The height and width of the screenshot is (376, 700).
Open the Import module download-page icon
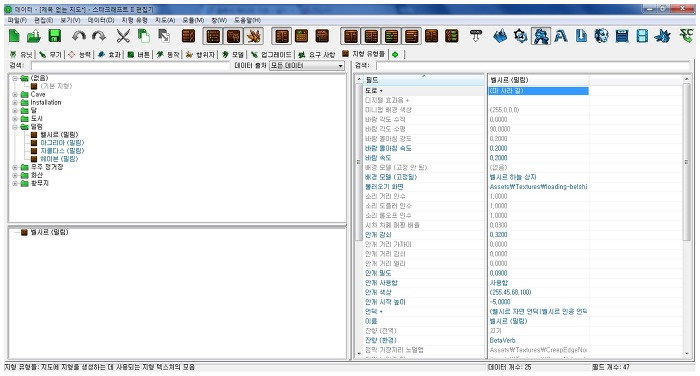tap(581, 36)
